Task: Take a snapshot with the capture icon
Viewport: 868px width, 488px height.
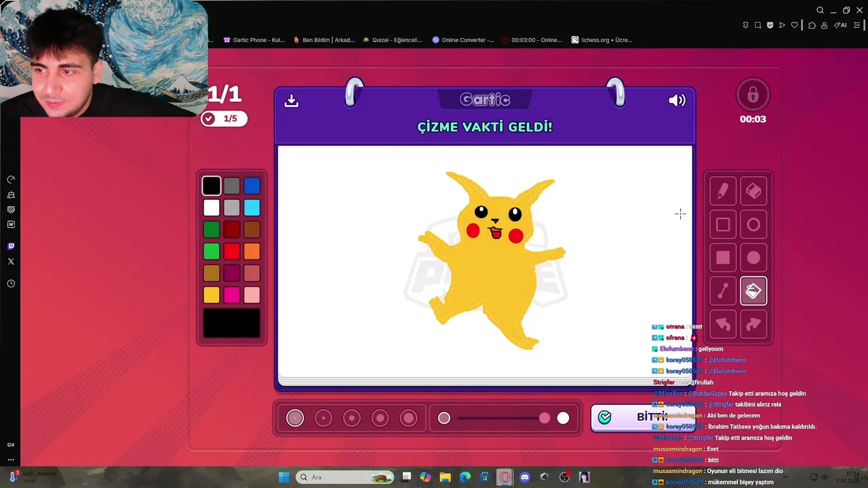Action: pyautogui.click(x=757, y=25)
